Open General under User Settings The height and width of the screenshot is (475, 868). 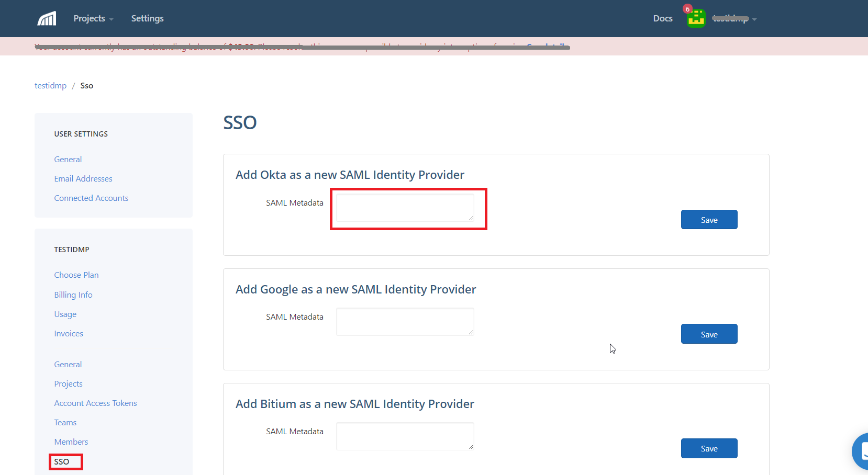click(x=68, y=159)
